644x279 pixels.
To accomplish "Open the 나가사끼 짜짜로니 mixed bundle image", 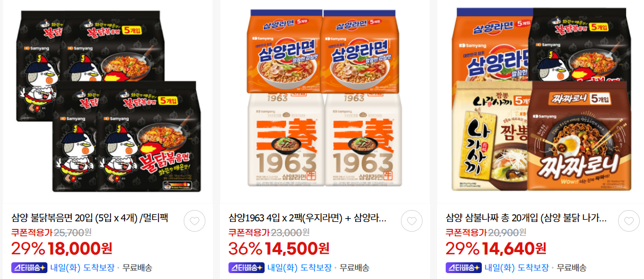I will (542, 99).
